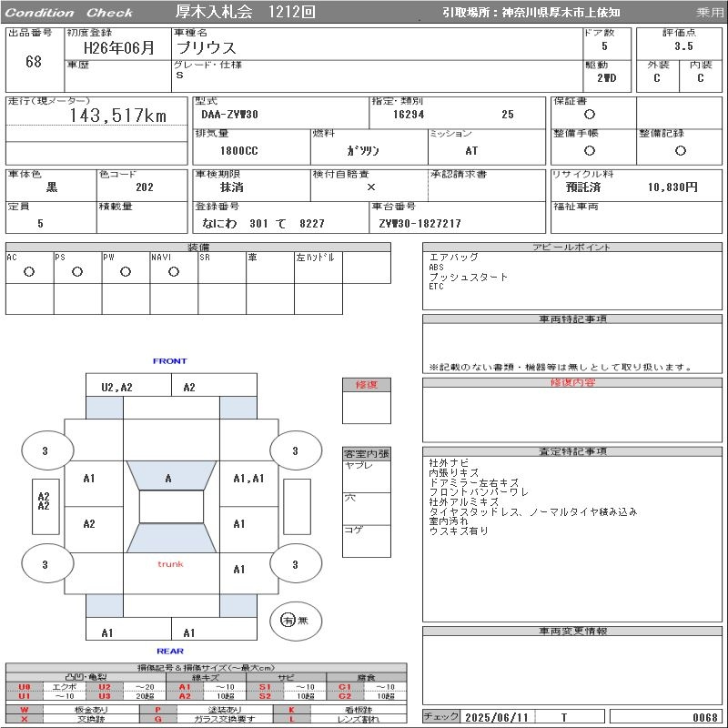Click the 'trunk' label on the diagram
Screen dimensions: 728x728
pyautogui.click(x=170, y=564)
